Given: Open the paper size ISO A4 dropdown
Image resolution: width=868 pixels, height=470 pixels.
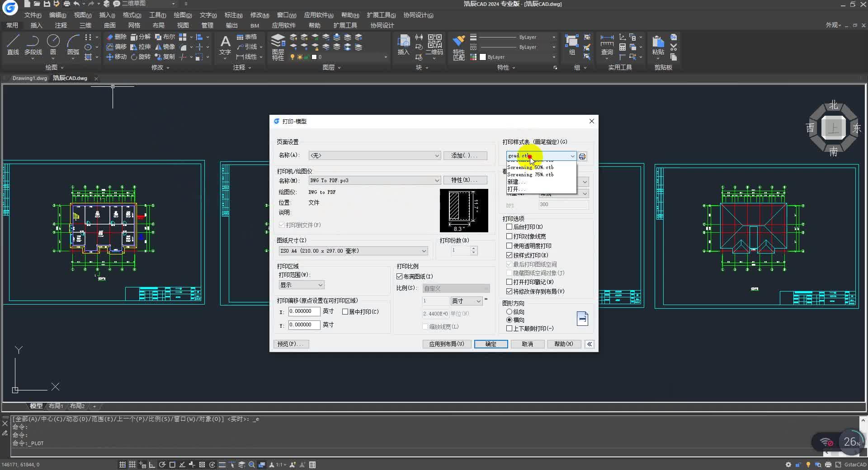Looking at the screenshot, I should pyautogui.click(x=353, y=251).
